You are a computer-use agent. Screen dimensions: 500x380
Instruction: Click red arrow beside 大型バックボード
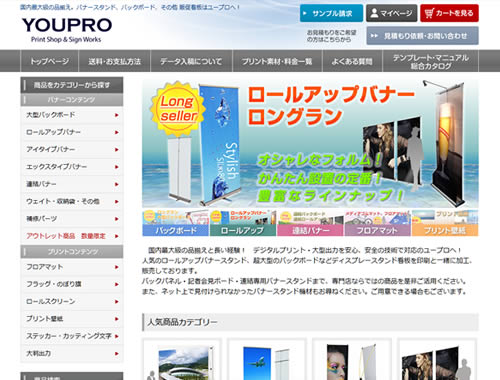(x=117, y=115)
